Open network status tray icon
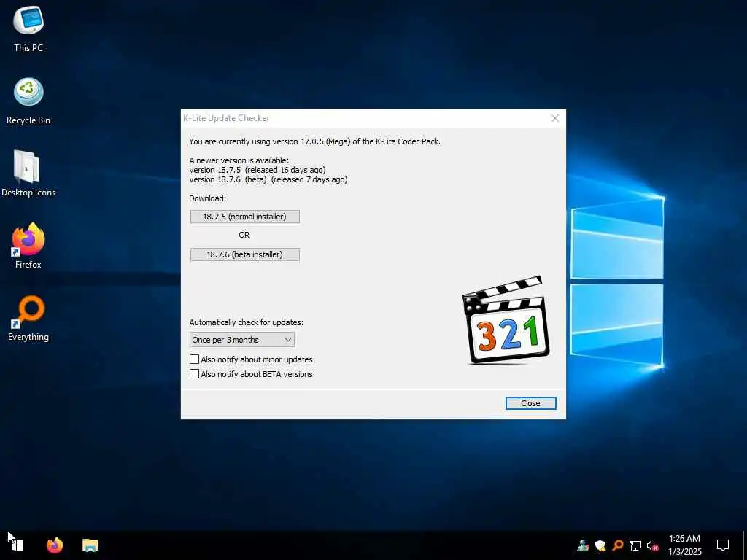 point(635,545)
